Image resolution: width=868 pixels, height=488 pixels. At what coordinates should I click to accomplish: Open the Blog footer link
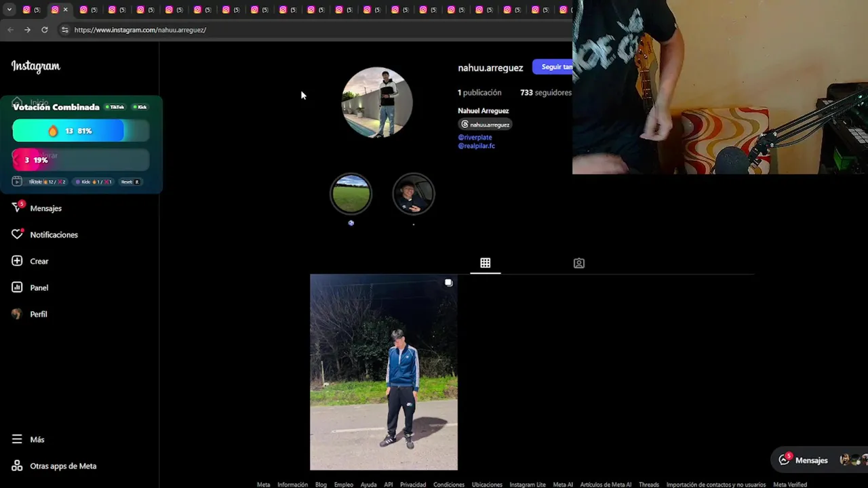(321, 485)
